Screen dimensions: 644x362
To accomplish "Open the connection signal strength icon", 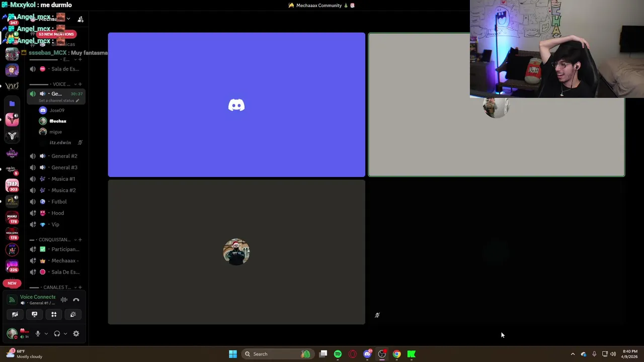I will (12, 300).
